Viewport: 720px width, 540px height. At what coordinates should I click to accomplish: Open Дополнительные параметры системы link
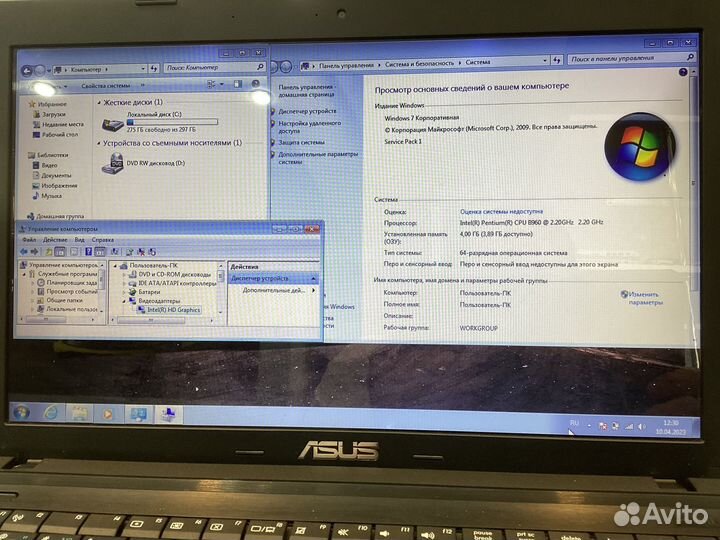coord(318,158)
